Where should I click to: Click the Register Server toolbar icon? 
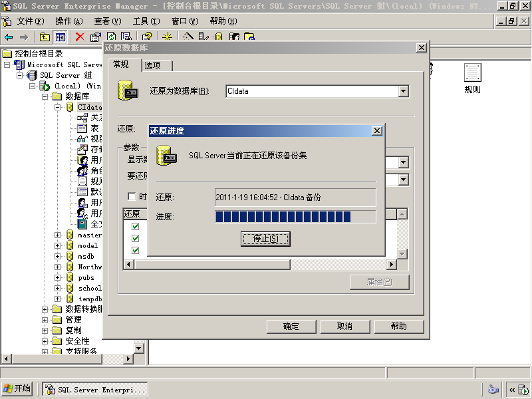[x=203, y=37]
